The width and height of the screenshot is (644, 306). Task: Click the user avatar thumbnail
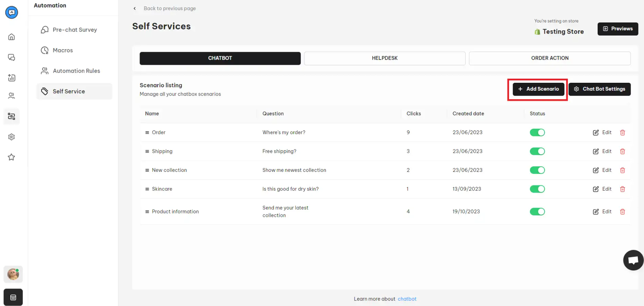[13, 274]
